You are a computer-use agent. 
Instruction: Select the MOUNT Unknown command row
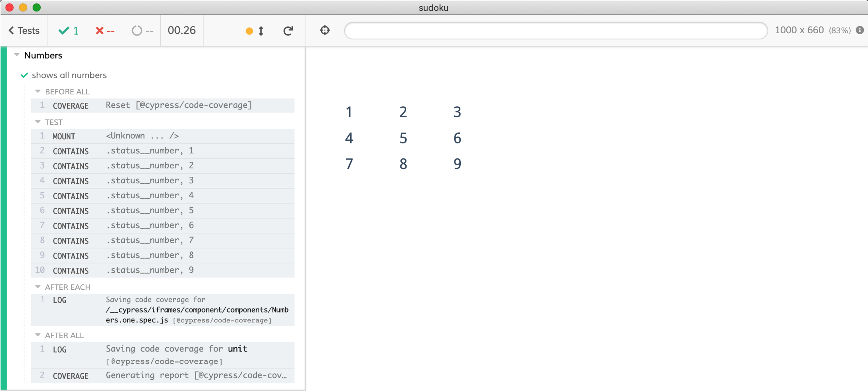pos(162,136)
